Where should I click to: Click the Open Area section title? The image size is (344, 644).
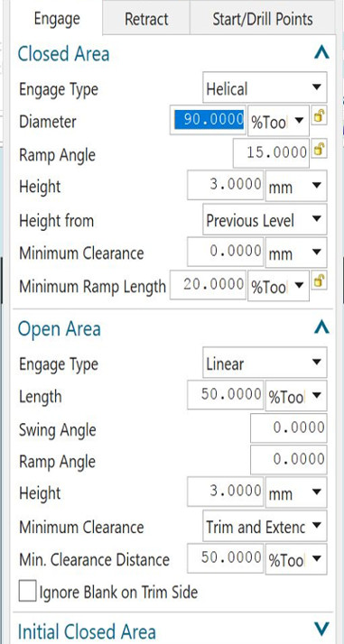[x=60, y=328]
